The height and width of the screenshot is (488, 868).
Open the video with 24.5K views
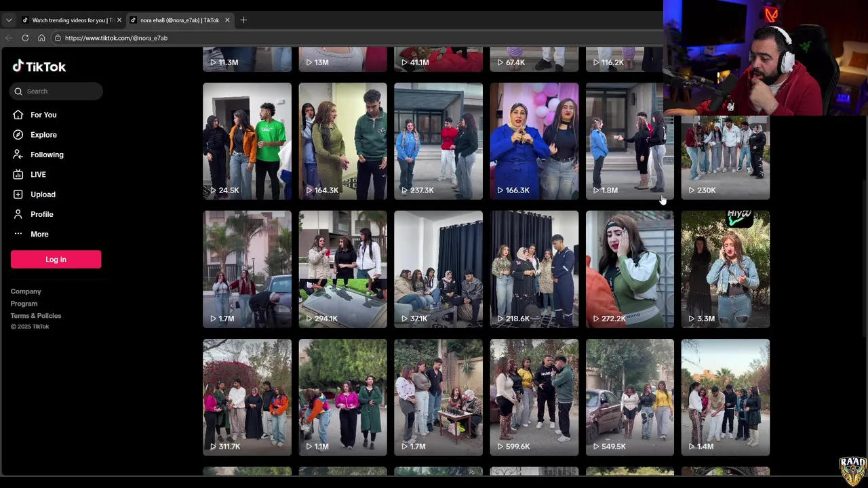click(247, 141)
